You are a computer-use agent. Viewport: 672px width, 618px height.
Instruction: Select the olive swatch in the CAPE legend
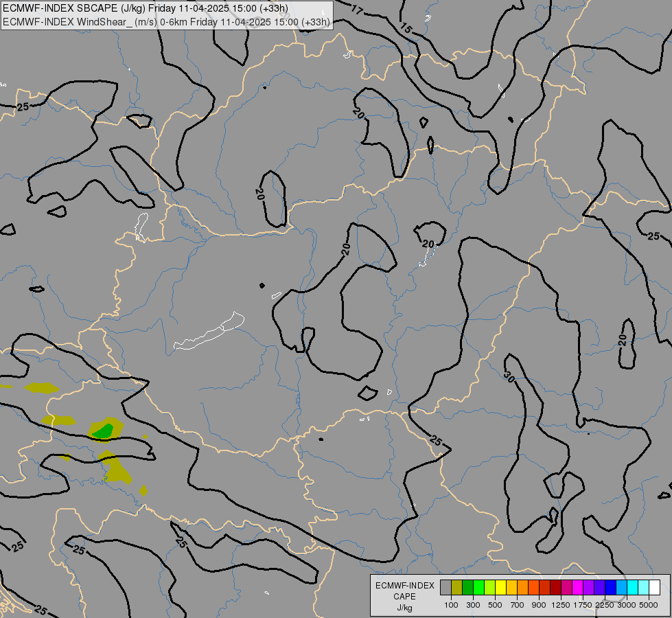point(457,587)
